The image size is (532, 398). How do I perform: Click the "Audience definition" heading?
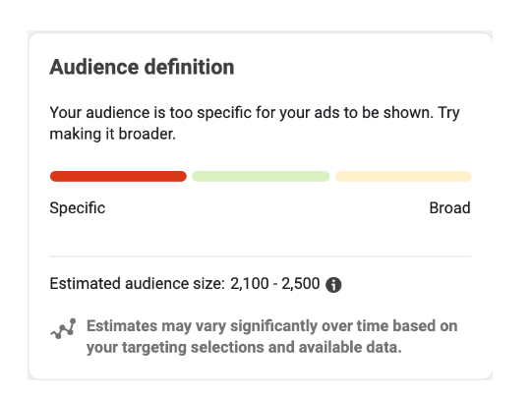[142, 67]
